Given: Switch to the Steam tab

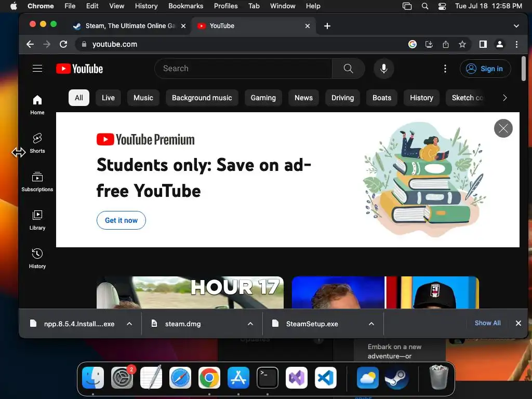Looking at the screenshot, I should [130, 26].
